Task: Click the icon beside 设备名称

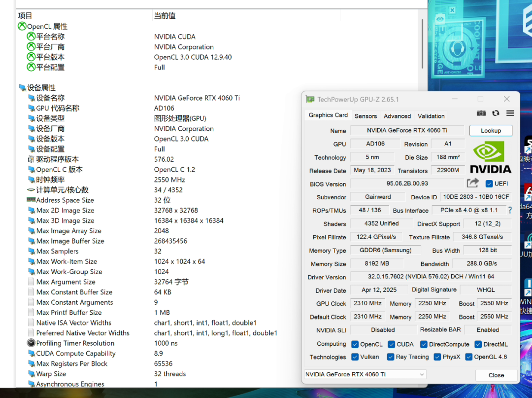Action: pyautogui.click(x=32, y=98)
